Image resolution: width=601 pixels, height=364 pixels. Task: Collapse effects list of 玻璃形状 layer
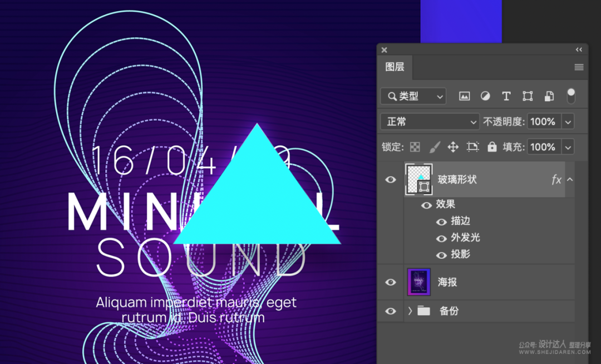pos(570,179)
